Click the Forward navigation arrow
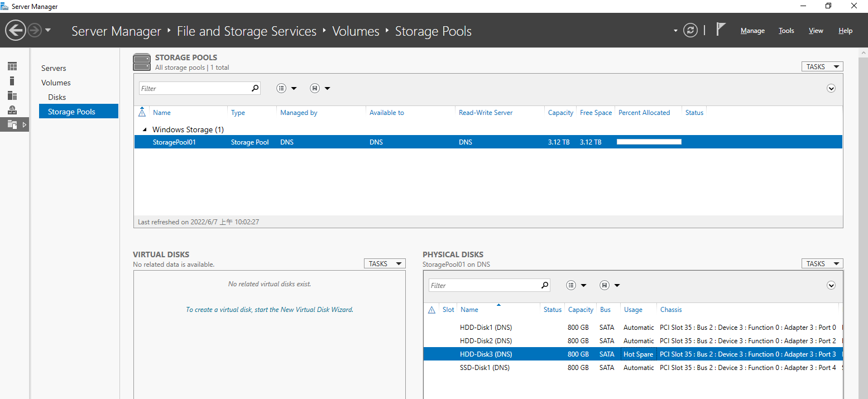868x399 pixels. click(35, 30)
